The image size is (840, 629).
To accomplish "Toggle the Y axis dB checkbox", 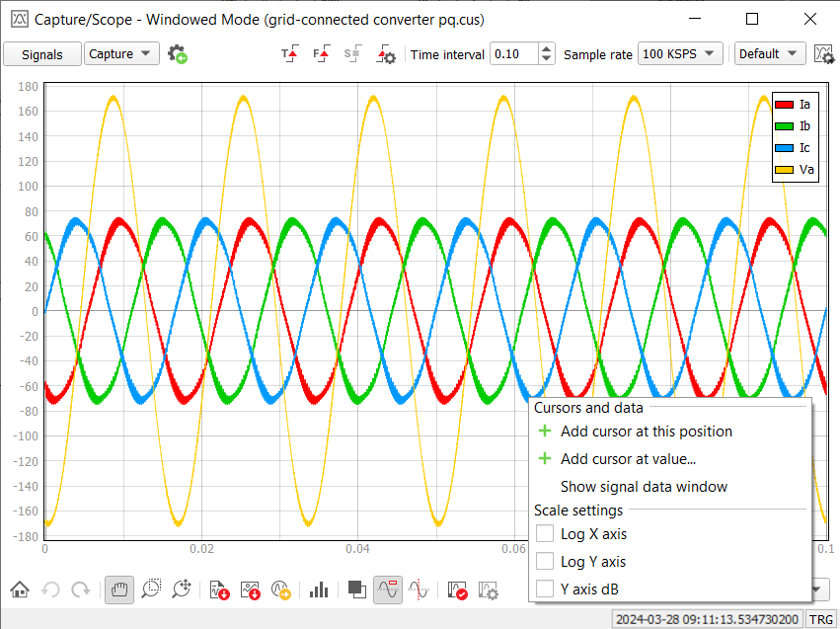I will coord(545,590).
